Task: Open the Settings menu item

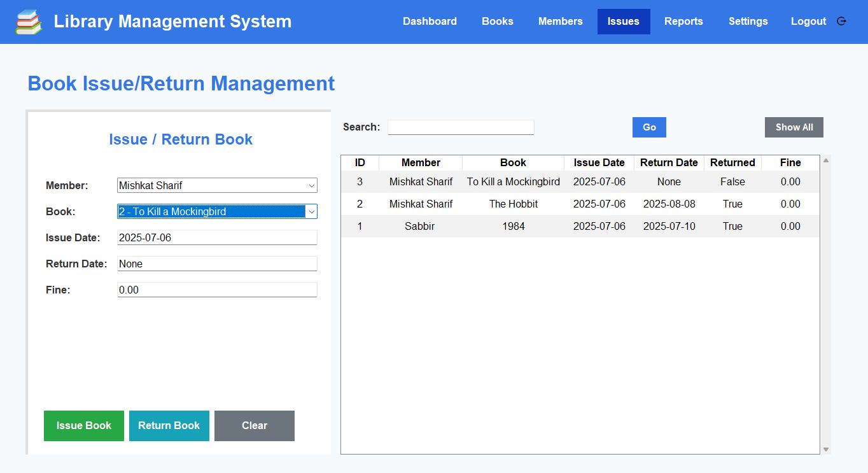Action: pyautogui.click(x=748, y=22)
